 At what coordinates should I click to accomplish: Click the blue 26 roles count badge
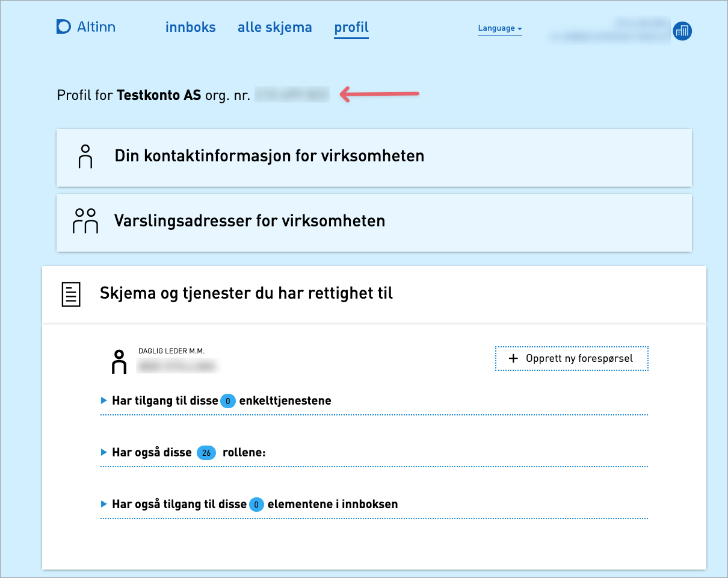point(206,452)
